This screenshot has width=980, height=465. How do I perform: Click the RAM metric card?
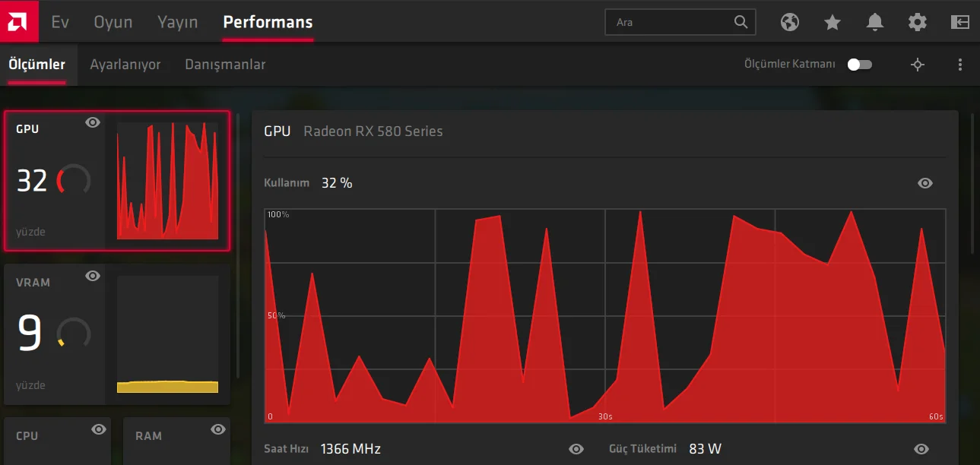[176, 441]
